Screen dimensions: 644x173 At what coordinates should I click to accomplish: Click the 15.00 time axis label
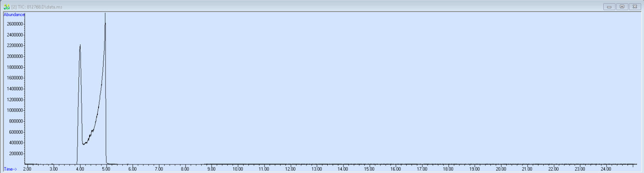(369, 169)
